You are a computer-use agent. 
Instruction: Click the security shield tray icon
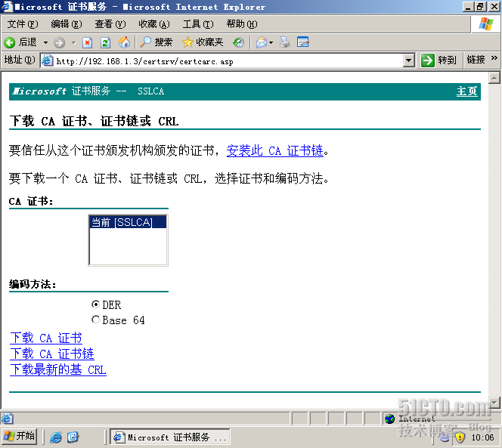[460, 437]
